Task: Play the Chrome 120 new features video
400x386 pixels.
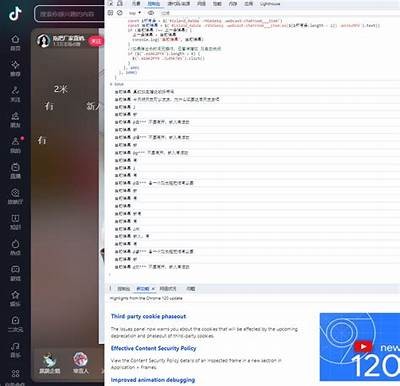Action: pos(363,347)
